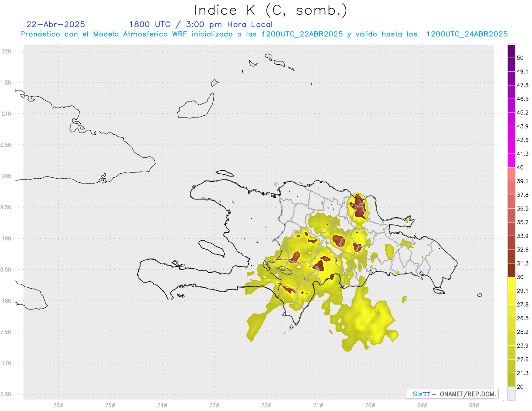Click the '30' color scale value
The image size is (532, 411).
(x=520, y=277)
